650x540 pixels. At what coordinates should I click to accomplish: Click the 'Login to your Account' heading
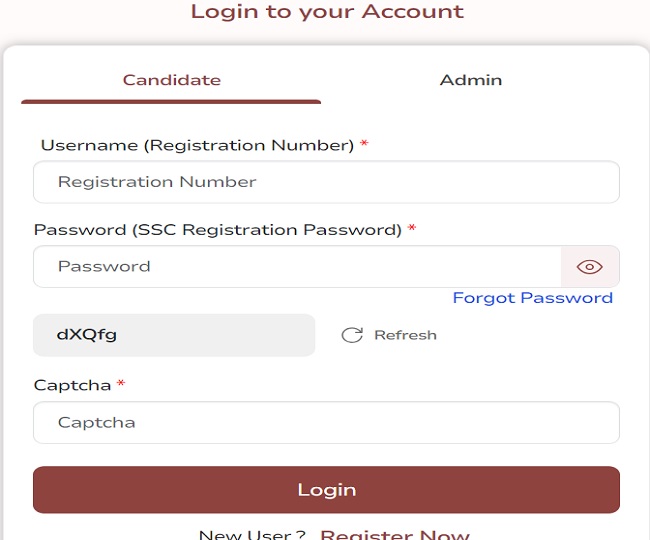point(327,12)
